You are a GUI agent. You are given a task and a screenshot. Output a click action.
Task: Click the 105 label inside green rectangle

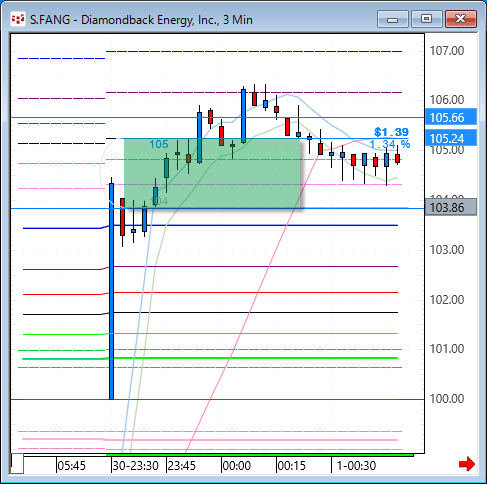[159, 144]
